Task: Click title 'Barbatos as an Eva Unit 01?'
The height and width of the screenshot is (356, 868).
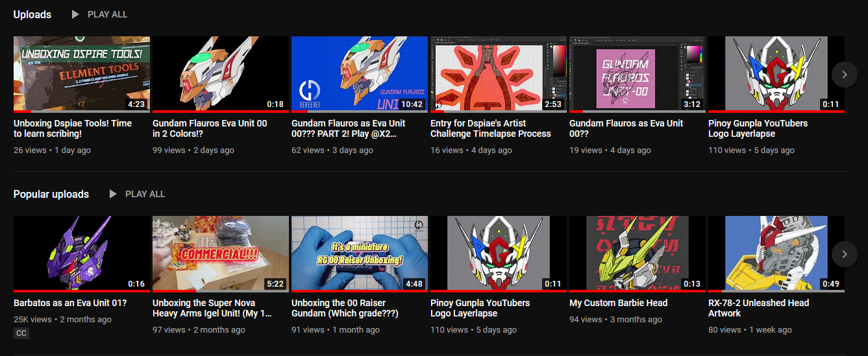Action: (x=70, y=303)
